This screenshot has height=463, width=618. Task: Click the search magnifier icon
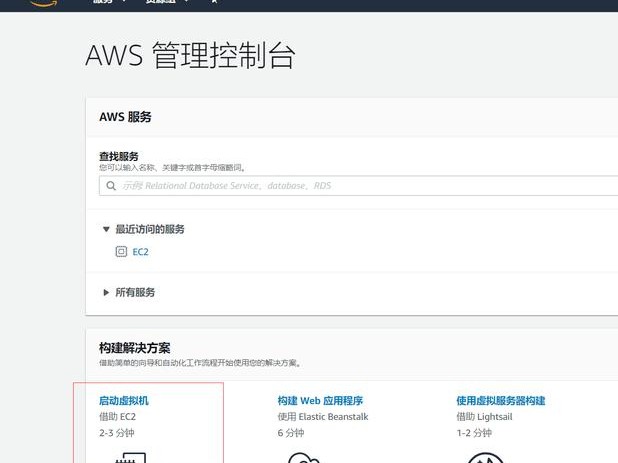pyautogui.click(x=111, y=186)
